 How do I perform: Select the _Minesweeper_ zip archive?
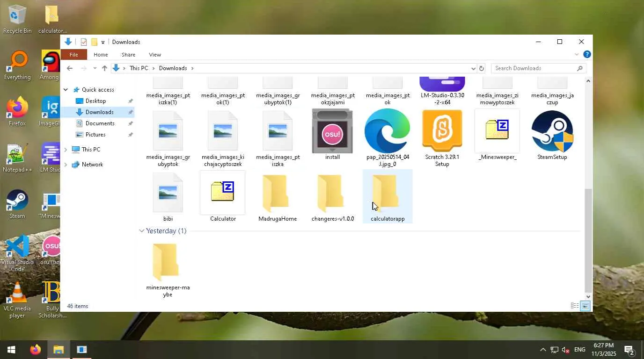click(x=497, y=135)
